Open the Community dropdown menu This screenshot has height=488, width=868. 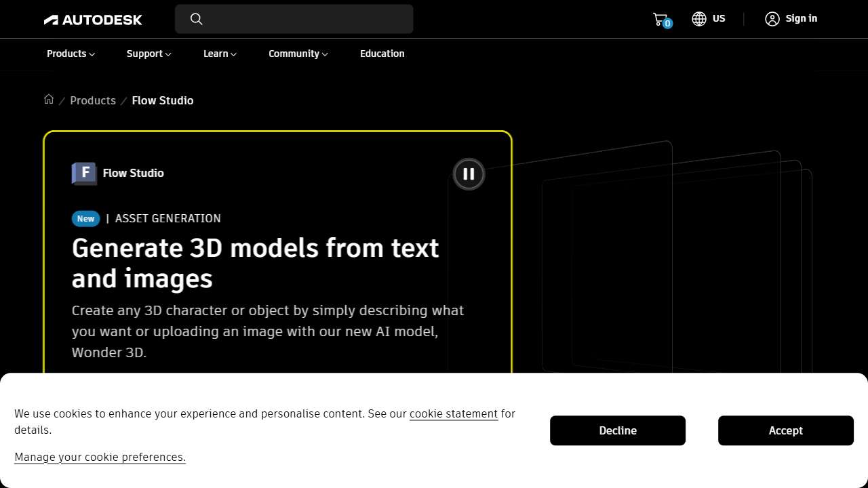[x=298, y=54]
